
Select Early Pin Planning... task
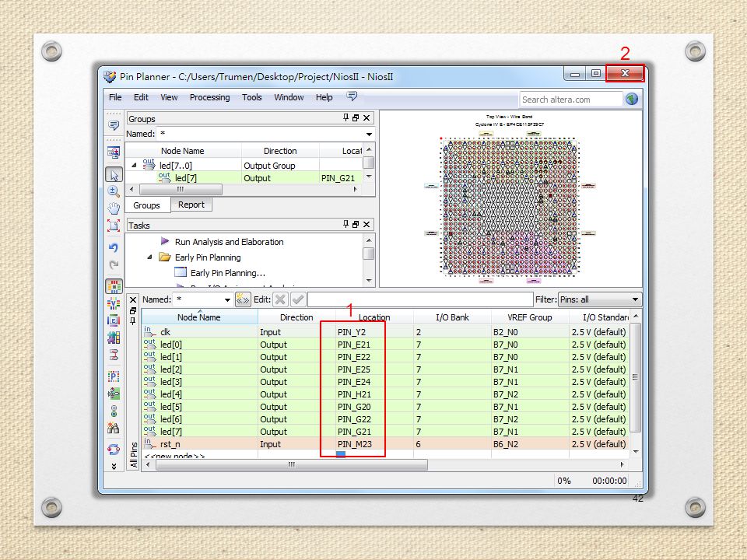(228, 273)
